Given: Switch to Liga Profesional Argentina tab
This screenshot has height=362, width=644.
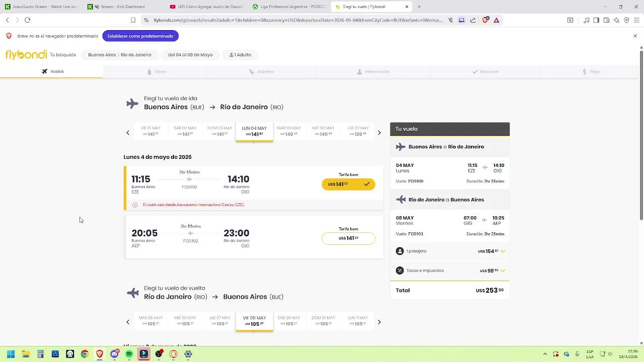Looking at the screenshot, I should click(289, 7).
